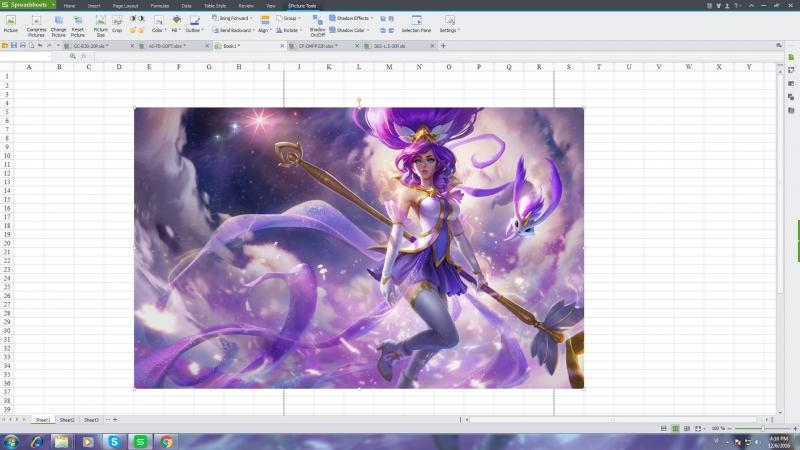Click the Compress Pictures icon

tap(36, 23)
